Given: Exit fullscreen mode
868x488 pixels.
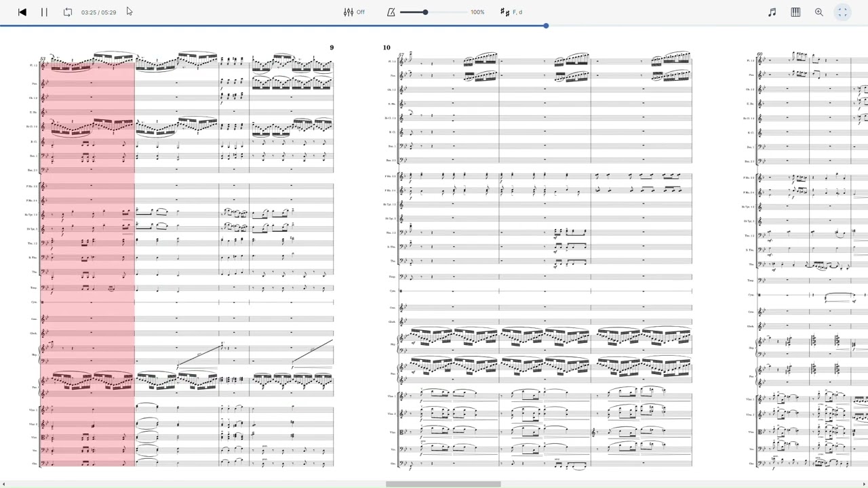Looking at the screenshot, I should (x=842, y=12).
